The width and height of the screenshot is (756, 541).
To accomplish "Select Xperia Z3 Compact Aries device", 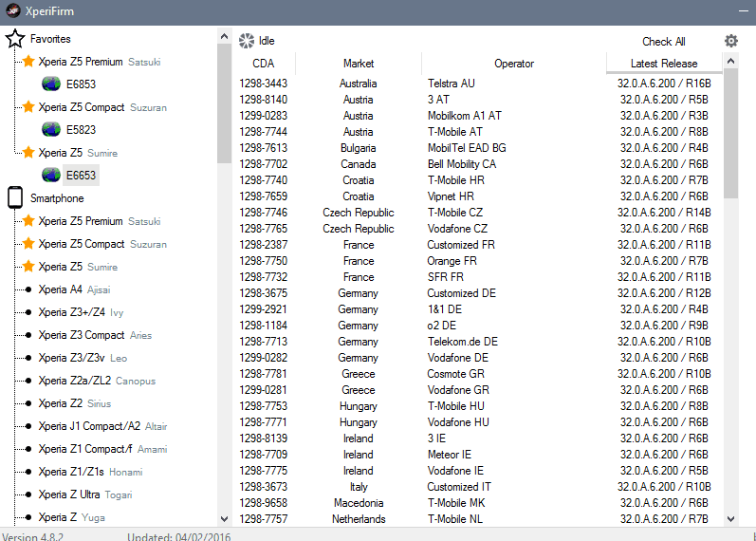I will click(95, 335).
